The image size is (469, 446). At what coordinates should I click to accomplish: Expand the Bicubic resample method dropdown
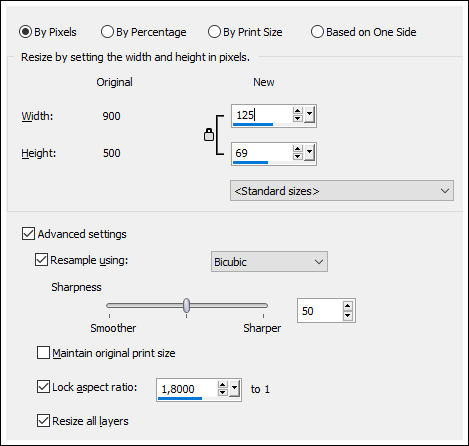tap(269, 262)
